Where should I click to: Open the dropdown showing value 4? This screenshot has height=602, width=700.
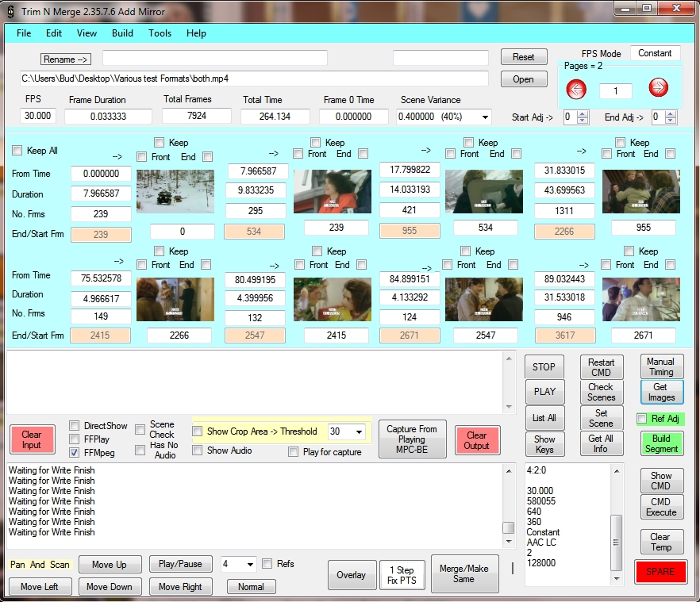[x=251, y=565]
